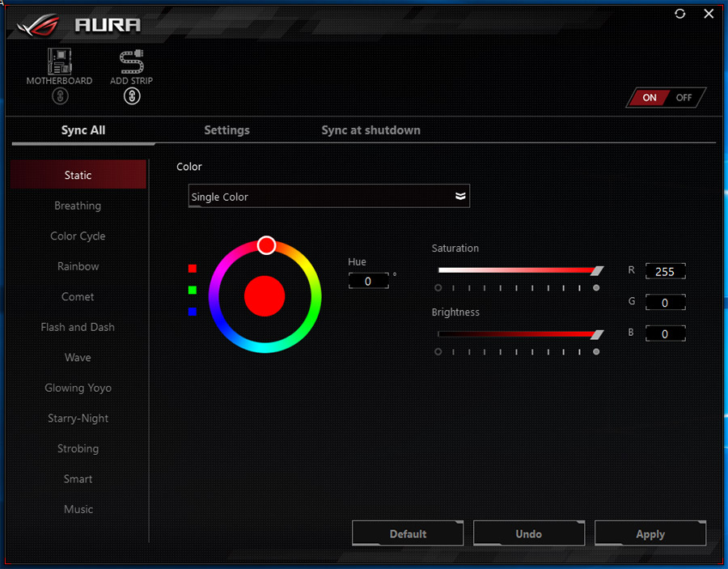
Task: Set saturation to maximum end dot
Action: coord(596,287)
